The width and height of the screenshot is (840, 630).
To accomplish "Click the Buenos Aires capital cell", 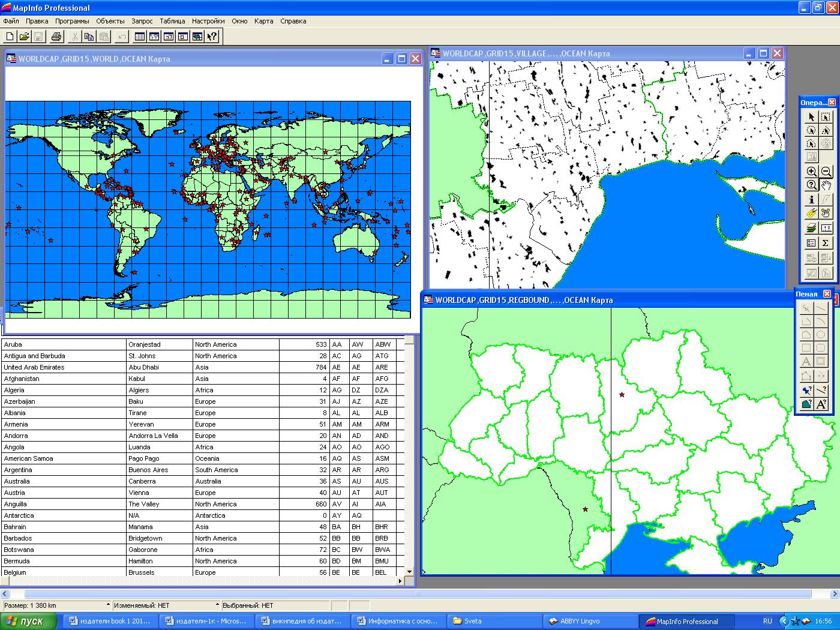I will pyautogui.click(x=160, y=470).
